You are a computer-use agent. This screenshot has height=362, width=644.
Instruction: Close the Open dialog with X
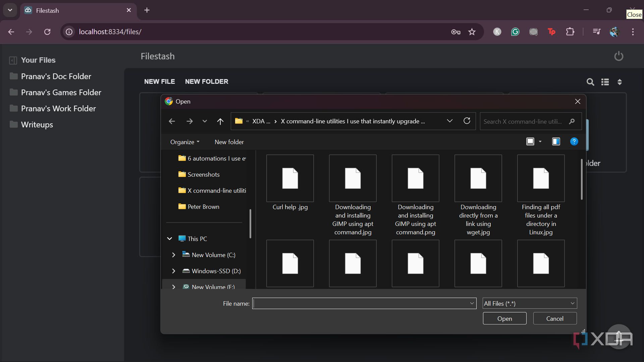(x=578, y=101)
